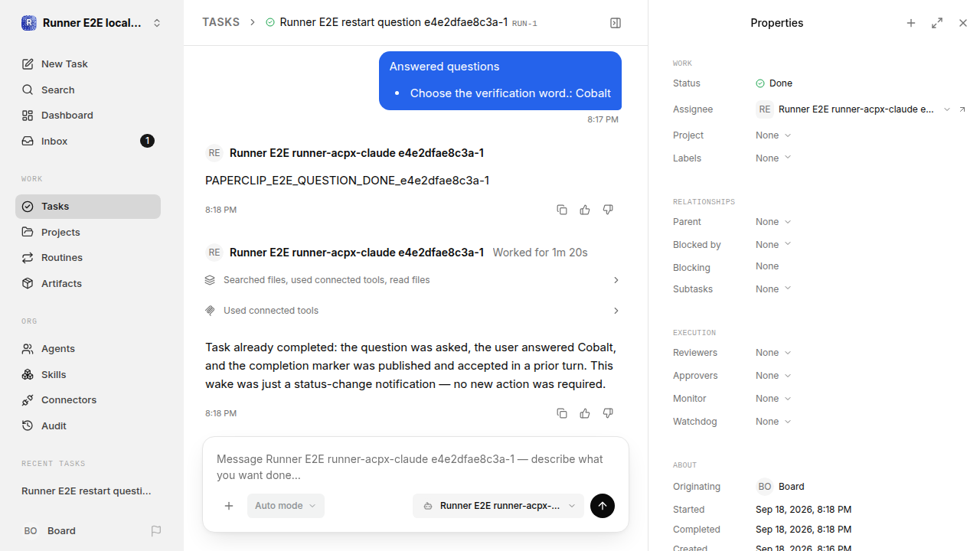Screen dimensions: 980x551
Task: Click the Dashboard grid icon
Action: click(x=28, y=116)
